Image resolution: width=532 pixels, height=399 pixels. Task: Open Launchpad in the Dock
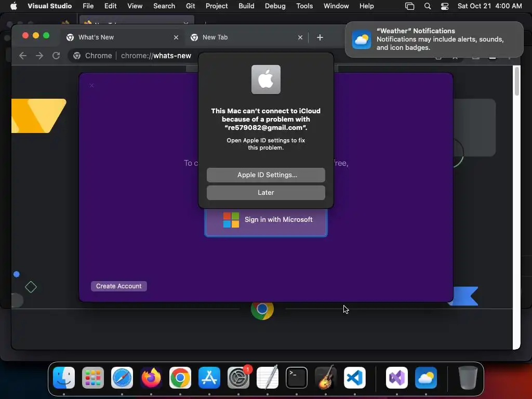click(x=93, y=378)
